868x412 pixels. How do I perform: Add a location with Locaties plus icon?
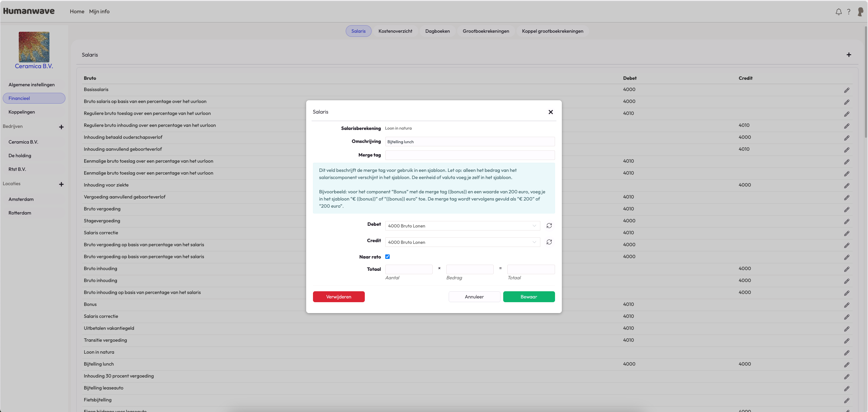pos(61,184)
